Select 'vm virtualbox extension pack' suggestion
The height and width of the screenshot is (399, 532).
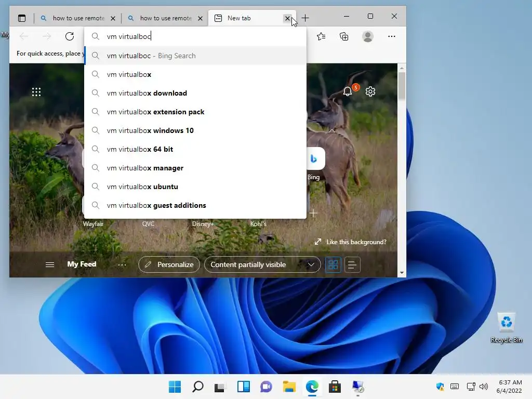[x=195, y=112]
